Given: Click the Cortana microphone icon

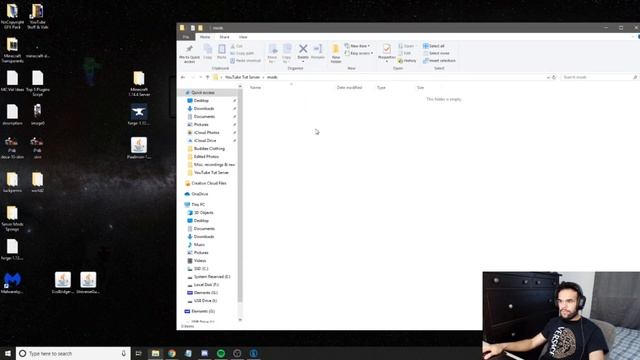Looking at the screenshot, I should [x=124, y=353].
